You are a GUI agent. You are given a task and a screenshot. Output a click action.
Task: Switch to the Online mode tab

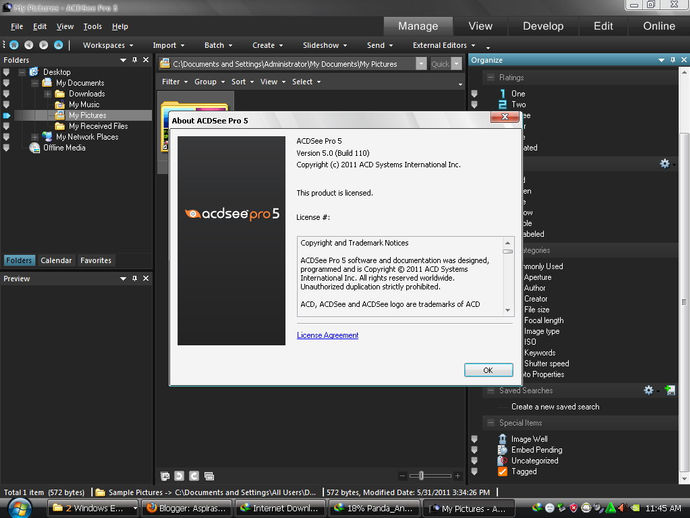(x=659, y=26)
